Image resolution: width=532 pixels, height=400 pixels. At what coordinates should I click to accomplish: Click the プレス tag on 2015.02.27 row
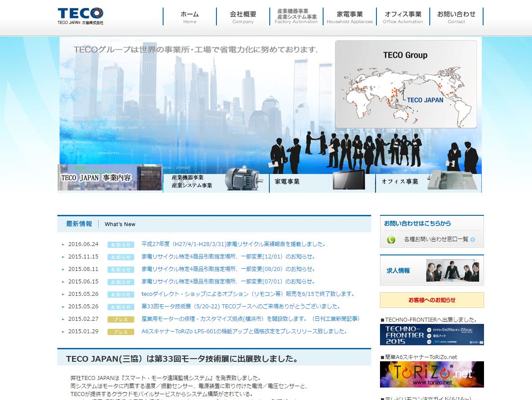(121, 319)
